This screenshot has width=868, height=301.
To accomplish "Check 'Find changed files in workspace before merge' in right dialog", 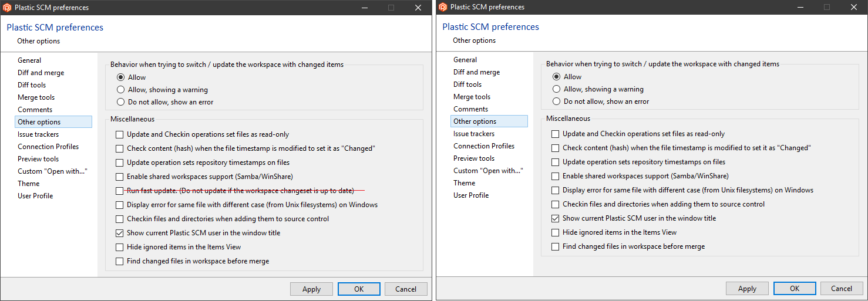I will (556, 246).
